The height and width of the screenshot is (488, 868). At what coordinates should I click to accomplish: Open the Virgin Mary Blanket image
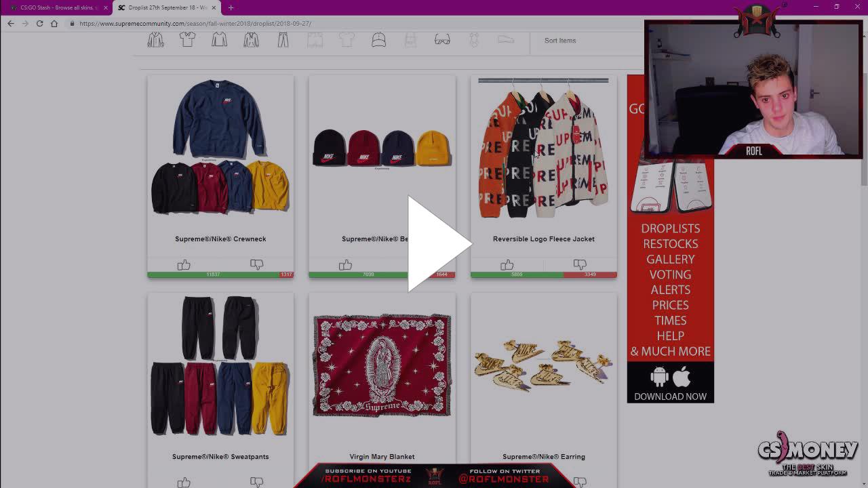click(382, 365)
